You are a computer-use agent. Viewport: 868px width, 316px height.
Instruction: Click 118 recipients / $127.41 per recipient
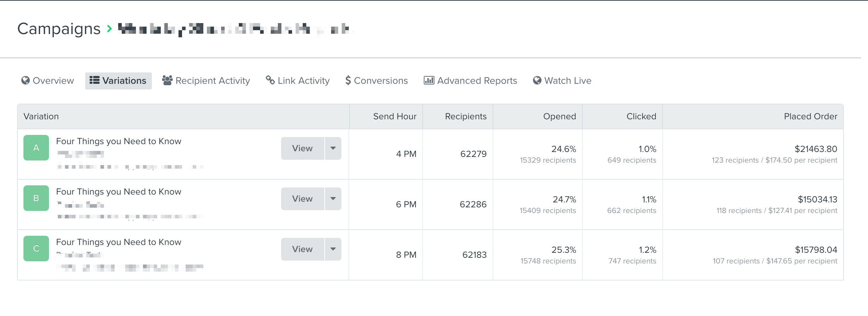click(777, 211)
